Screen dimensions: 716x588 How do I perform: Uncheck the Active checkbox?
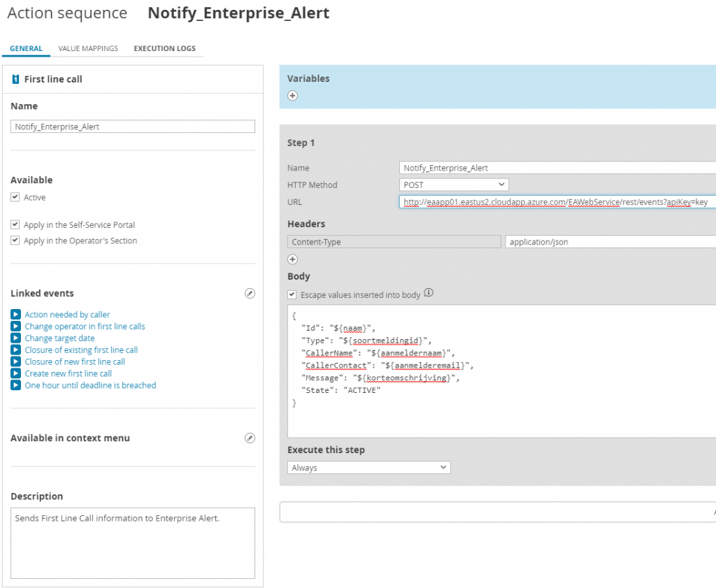[15, 197]
